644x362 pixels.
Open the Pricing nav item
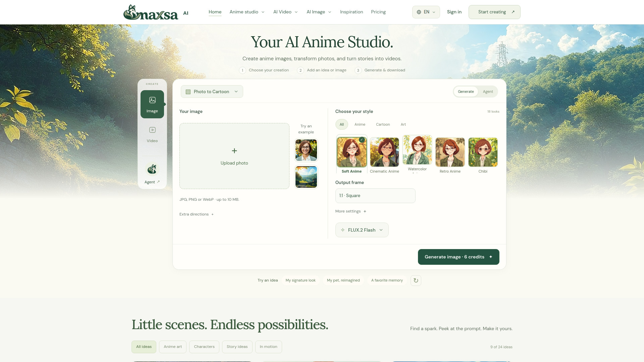tap(378, 12)
